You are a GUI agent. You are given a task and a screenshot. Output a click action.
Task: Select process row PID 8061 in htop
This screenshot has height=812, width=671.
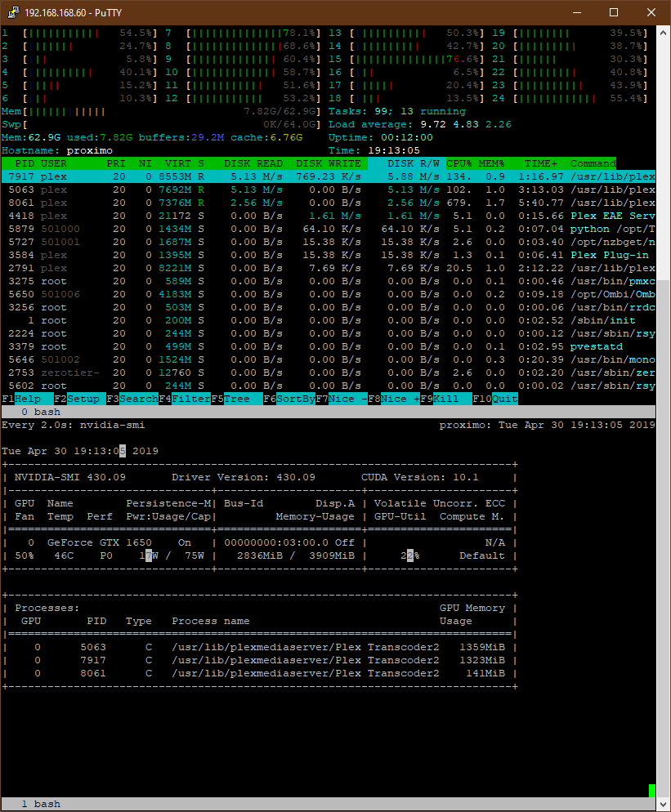329,203
